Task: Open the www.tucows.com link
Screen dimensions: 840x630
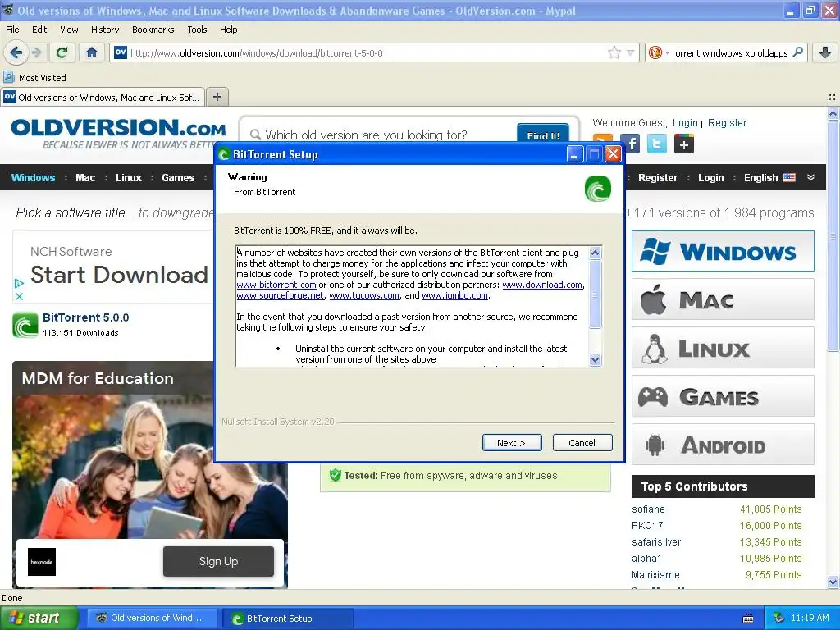Action: click(x=364, y=295)
